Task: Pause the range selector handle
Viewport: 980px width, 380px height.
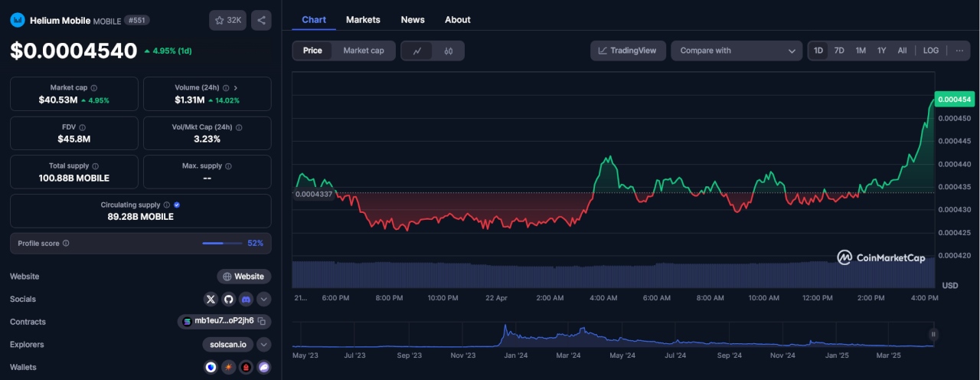Action: (933, 334)
